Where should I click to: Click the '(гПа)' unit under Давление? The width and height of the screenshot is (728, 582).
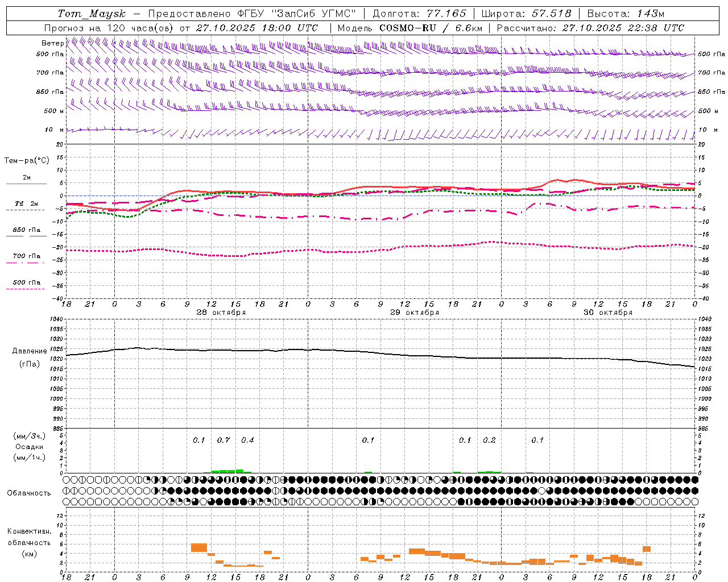click(x=30, y=364)
